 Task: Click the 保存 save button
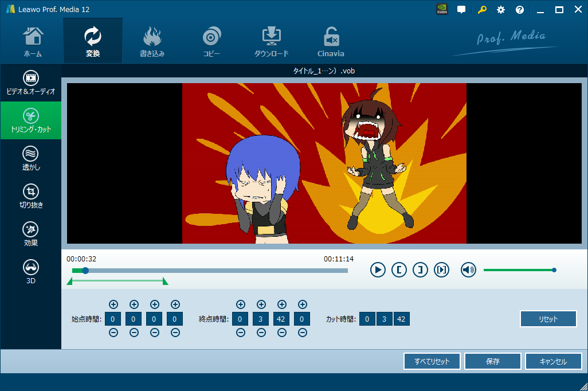point(492,362)
